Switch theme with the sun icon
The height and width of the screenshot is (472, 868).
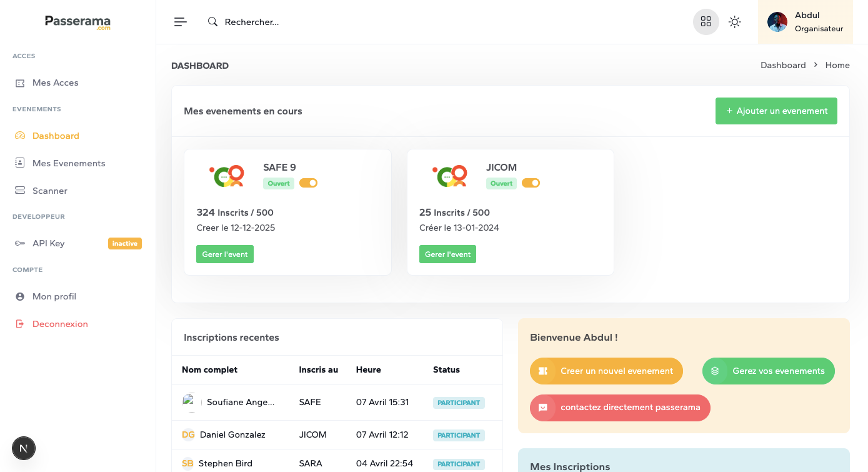pos(735,22)
